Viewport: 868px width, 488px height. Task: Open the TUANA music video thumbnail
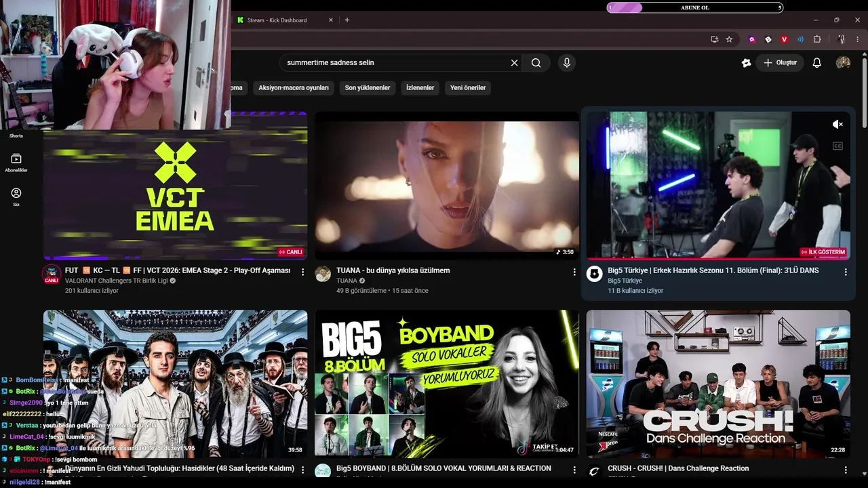[x=447, y=186]
